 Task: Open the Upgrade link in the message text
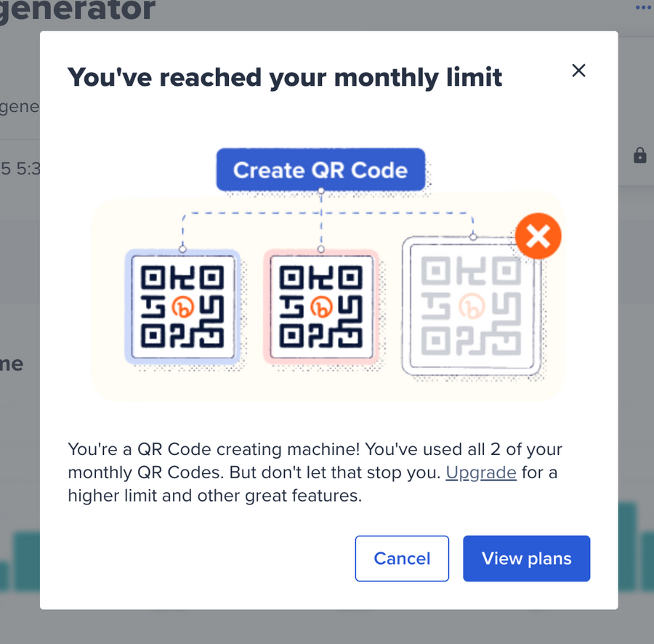481,472
